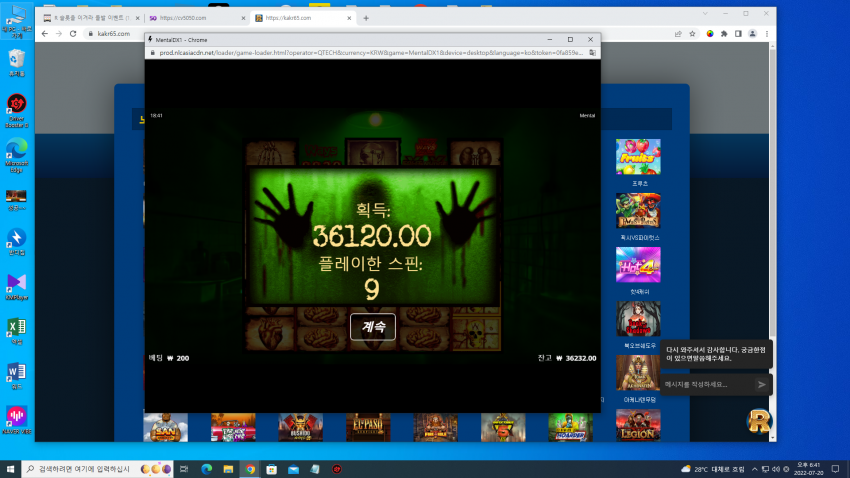
Task: Open Microsoft Store from taskbar
Action: coord(272,469)
